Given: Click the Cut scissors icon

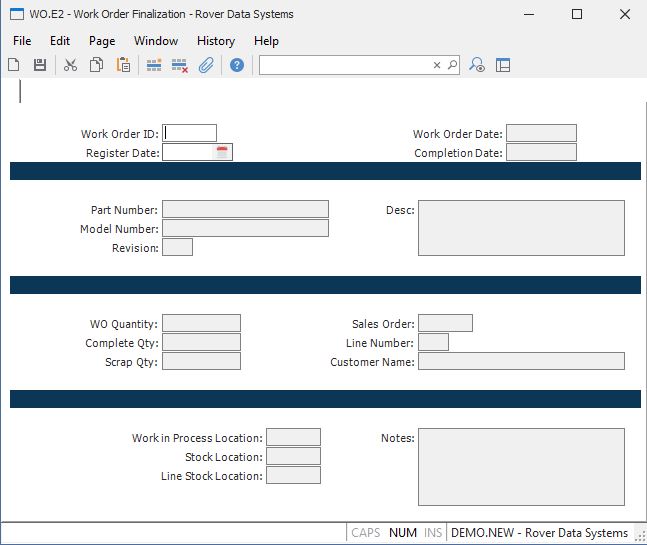Looking at the screenshot, I should tap(70, 65).
